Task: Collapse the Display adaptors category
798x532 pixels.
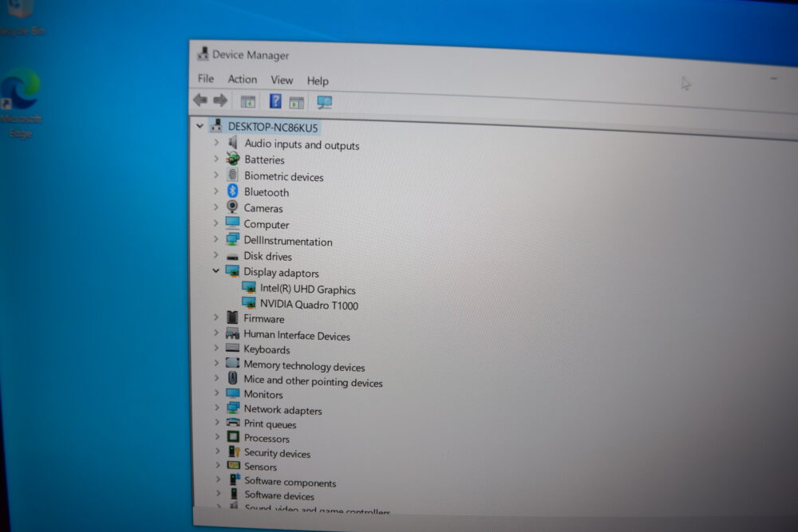Action: pos(215,270)
